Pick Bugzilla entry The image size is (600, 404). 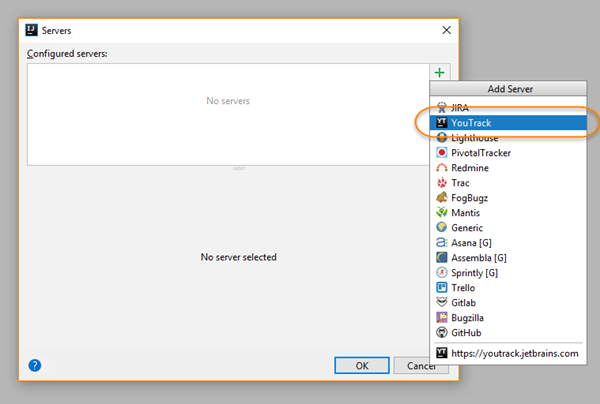click(508, 318)
